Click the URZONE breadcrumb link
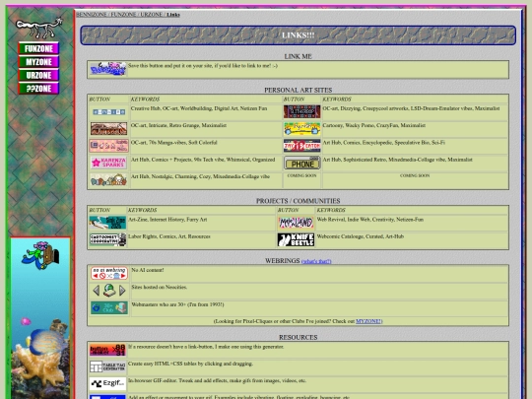 point(152,14)
